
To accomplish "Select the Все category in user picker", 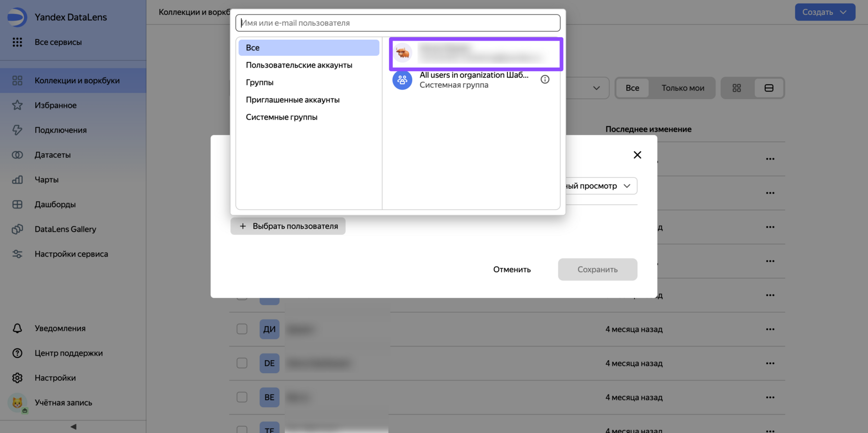I will tap(309, 47).
